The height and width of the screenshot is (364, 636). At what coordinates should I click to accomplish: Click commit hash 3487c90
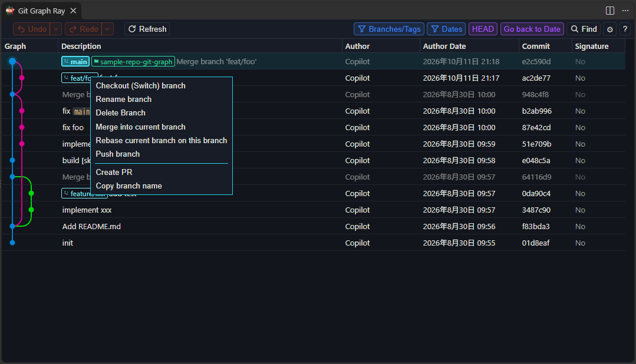tap(536, 210)
